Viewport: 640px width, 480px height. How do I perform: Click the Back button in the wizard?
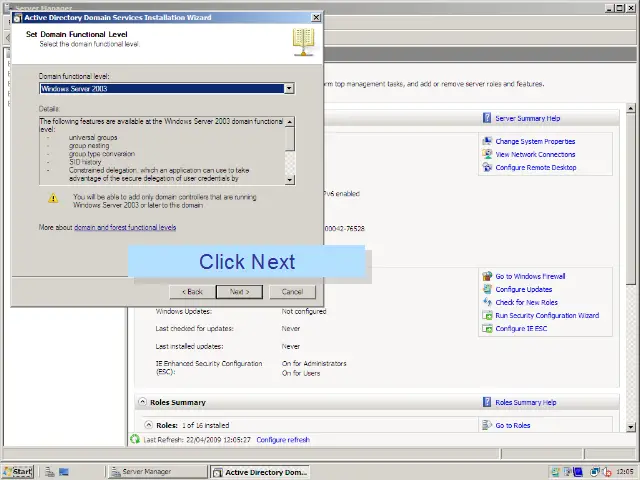coord(192,292)
